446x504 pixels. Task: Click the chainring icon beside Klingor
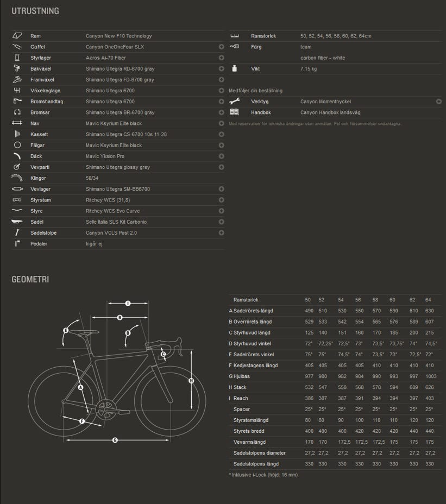(x=17, y=178)
